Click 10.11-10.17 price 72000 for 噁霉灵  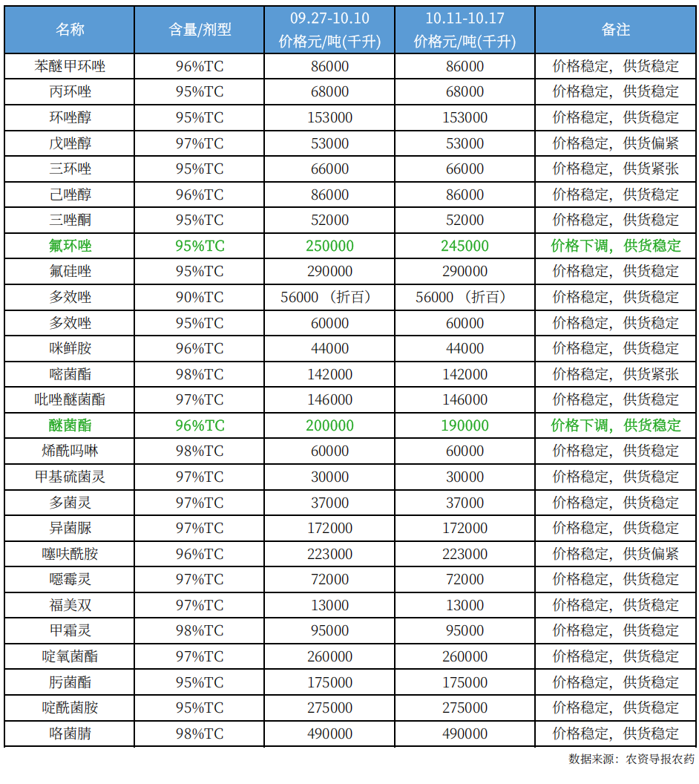point(465,580)
